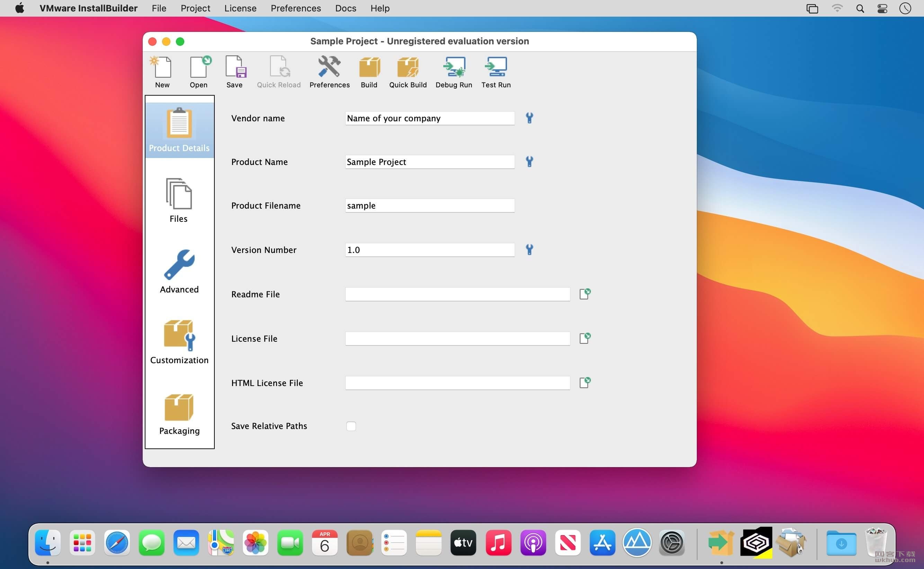
Task: Open the Preferences menu in menu bar
Action: 295,8
